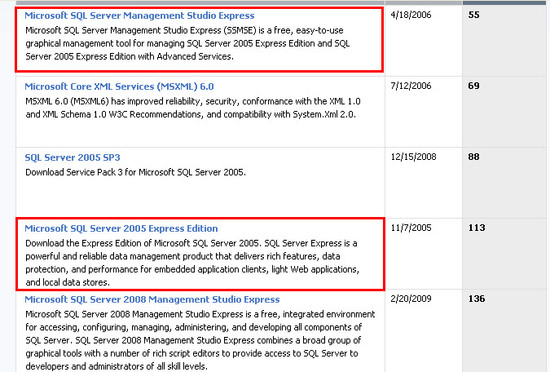Click 'Download Service Pack 3 for Microsoft SQL Server 2005' text
Viewport: 550px width, 372px height.
135,173
